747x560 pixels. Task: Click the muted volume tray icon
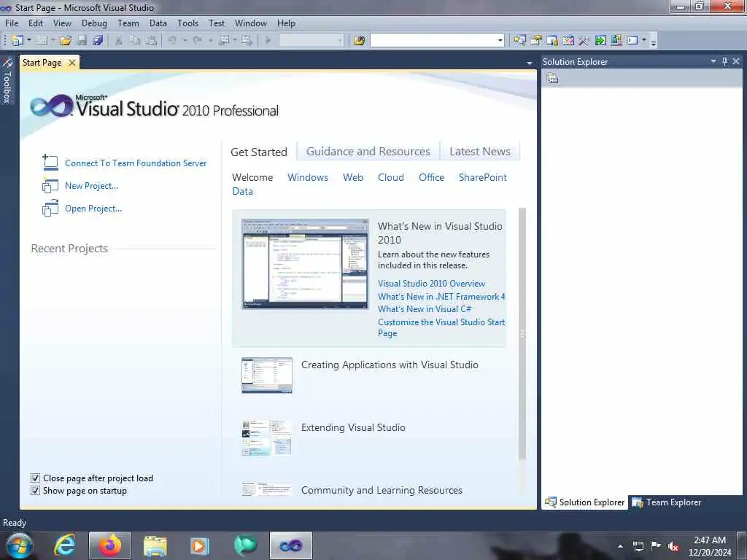tap(673, 547)
